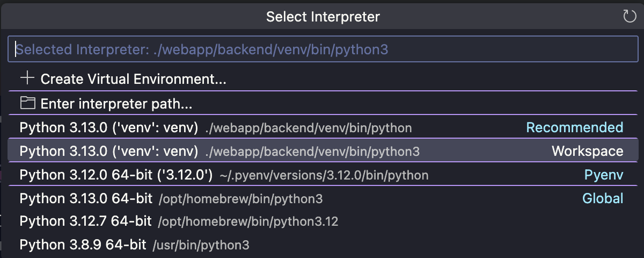Pick Python 3.8.9 64-bit system interpreter
The image size is (644, 258).
click(x=83, y=245)
